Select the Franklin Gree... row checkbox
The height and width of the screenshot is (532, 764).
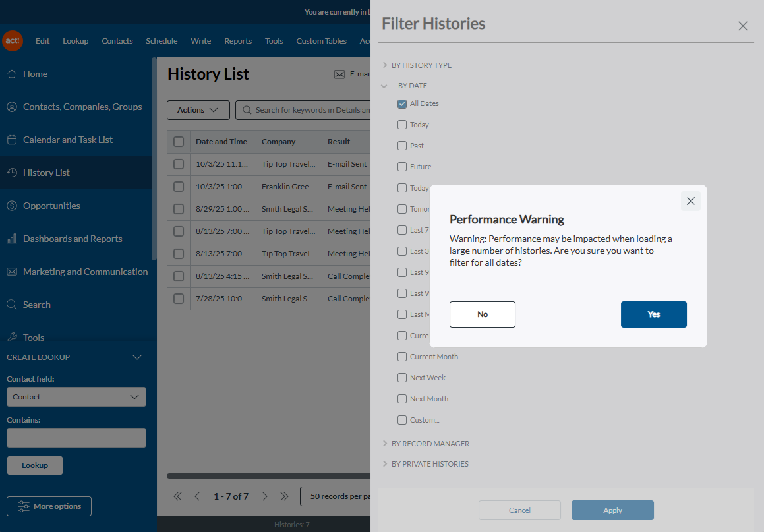(x=179, y=187)
